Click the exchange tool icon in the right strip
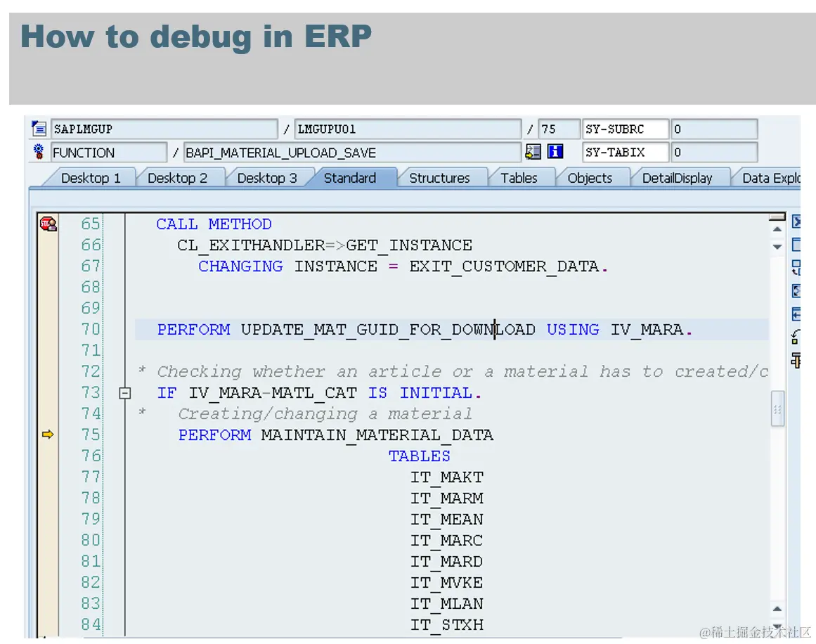This screenshot has width=816, height=644. coord(796,268)
